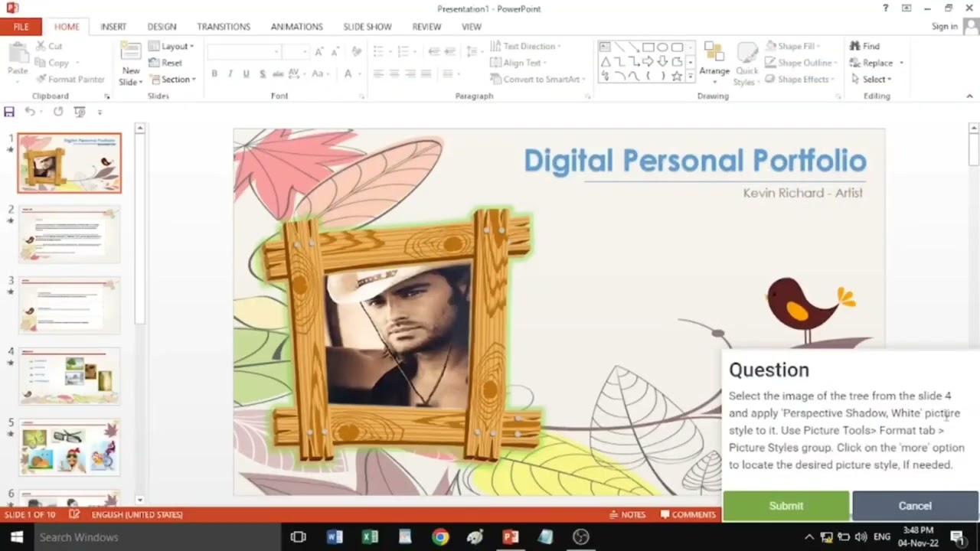The width and height of the screenshot is (980, 551).
Task: Open Google Chrome from the taskbar
Action: point(439,537)
